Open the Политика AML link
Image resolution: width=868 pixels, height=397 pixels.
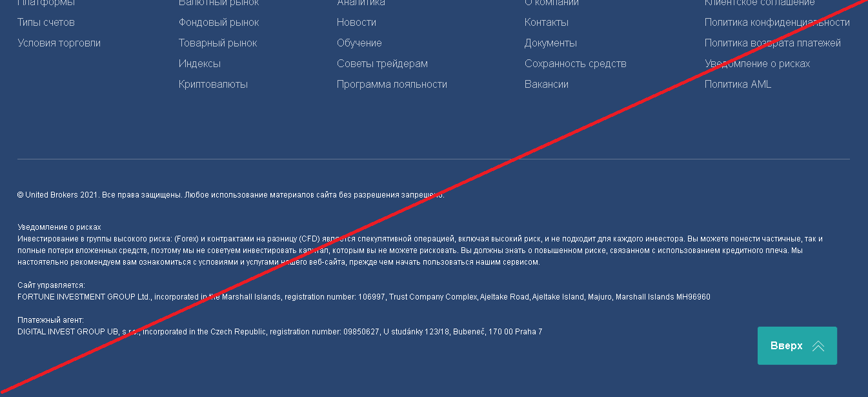[x=738, y=85]
